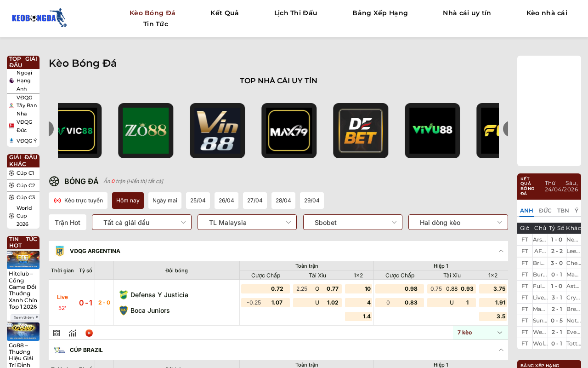Open the match statistics bar chart icon
The height and width of the screenshot is (368, 588).
click(73, 333)
